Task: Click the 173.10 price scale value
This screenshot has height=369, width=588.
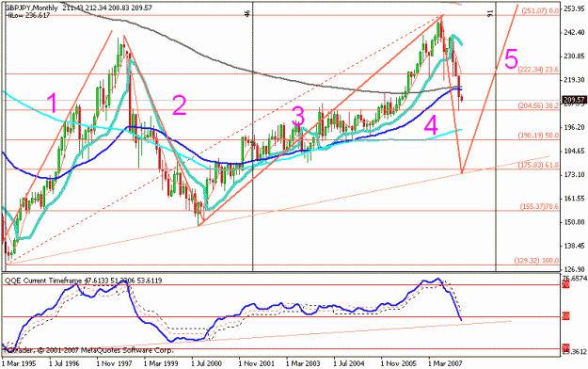Action: coord(575,174)
